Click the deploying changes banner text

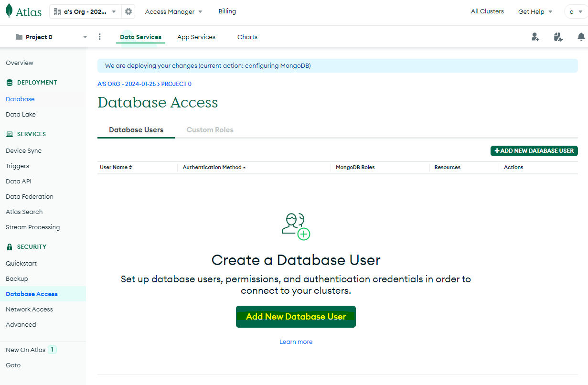tap(208, 66)
